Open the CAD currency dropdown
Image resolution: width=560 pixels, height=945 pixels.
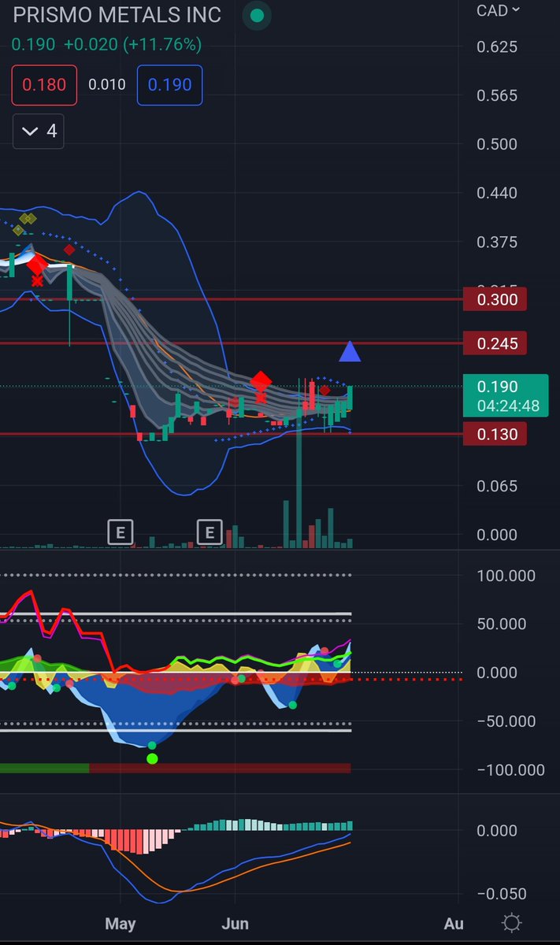click(498, 10)
